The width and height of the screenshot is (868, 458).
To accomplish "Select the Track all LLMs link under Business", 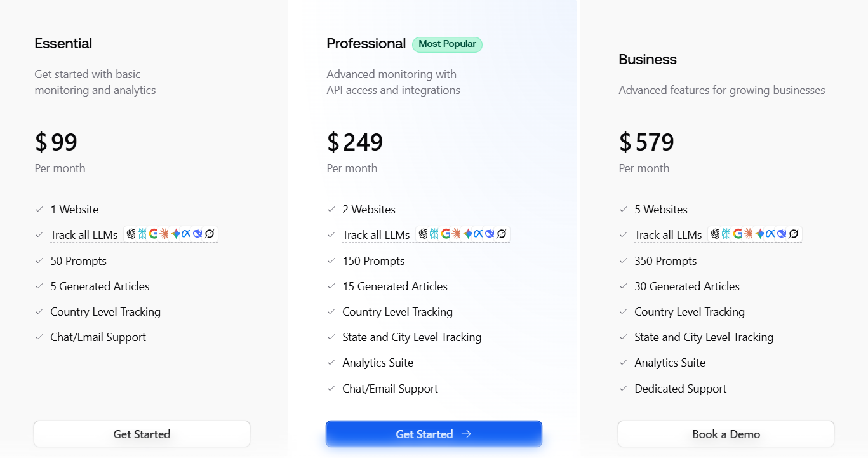I will 668,234.
